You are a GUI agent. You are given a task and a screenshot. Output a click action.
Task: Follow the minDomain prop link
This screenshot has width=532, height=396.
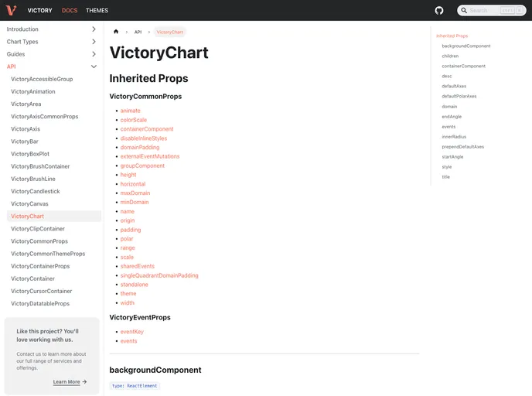pyautogui.click(x=135, y=202)
